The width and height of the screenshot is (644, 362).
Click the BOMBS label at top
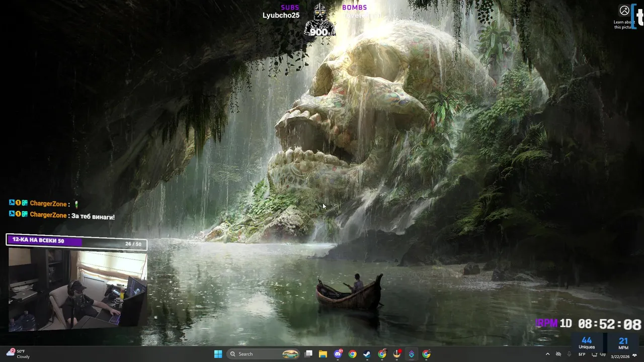(x=354, y=8)
